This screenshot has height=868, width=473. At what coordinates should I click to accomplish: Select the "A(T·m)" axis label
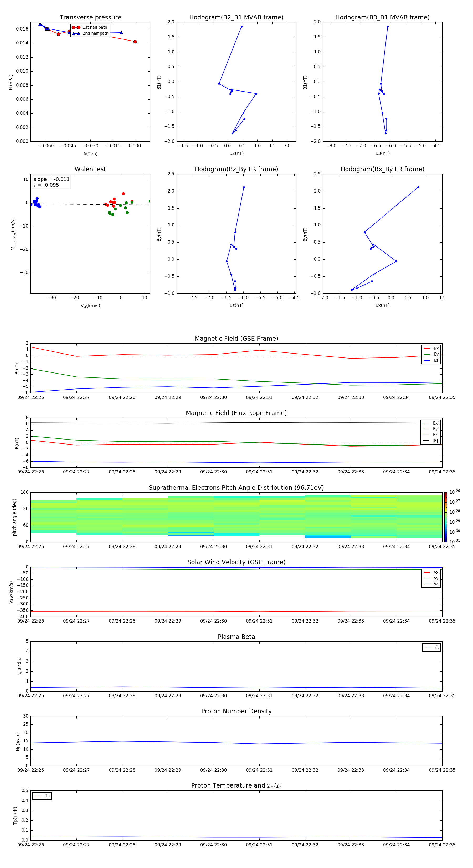[x=90, y=154]
